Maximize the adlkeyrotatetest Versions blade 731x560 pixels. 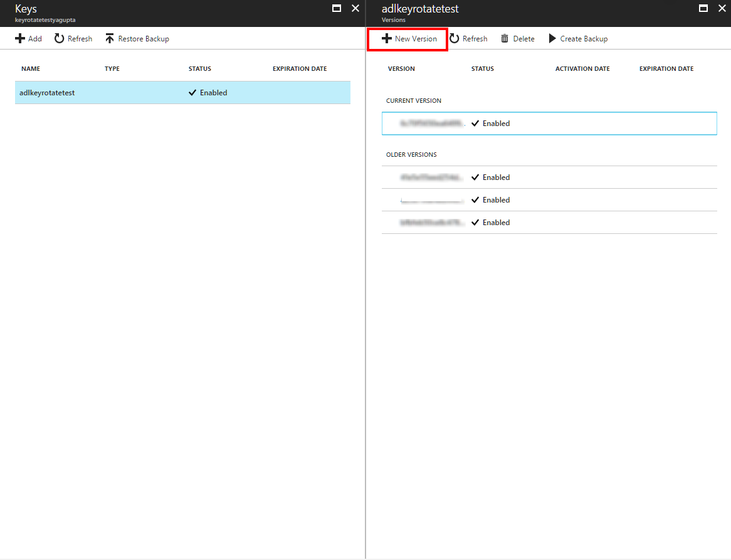tap(703, 8)
